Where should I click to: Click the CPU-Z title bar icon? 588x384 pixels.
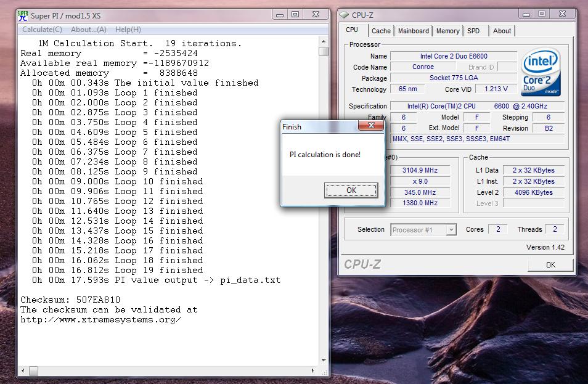click(x=344, y=15)
